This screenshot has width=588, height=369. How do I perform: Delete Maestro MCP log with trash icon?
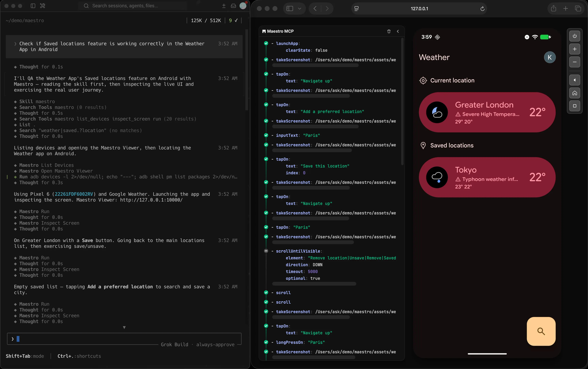click(389, 31)
